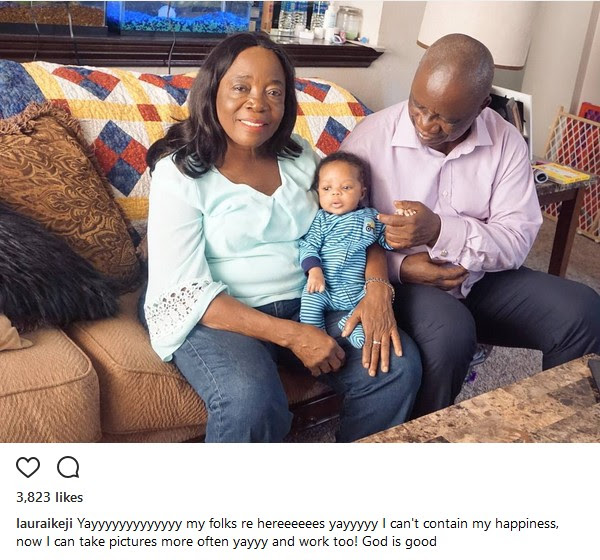Click the bracelet on the woman's wrist
Screen dimensions: 600x560
pyautogui.click(x=381, y=285)
